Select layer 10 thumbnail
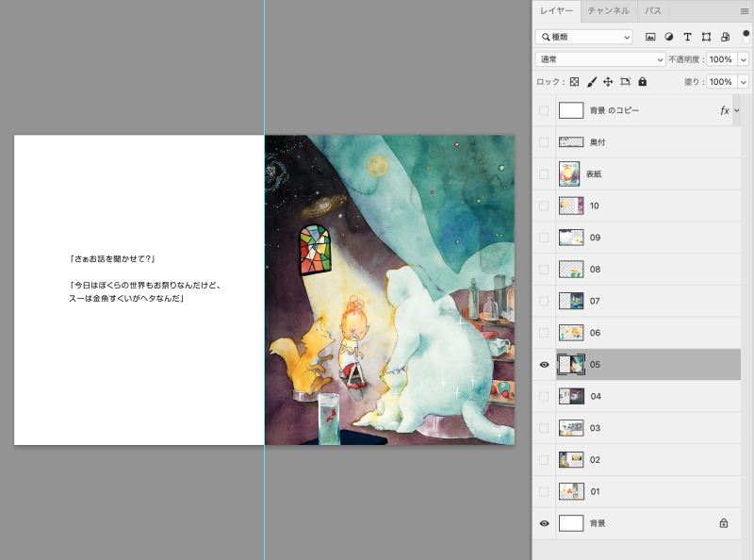This screenshot has height=560, width=754. 569,206
